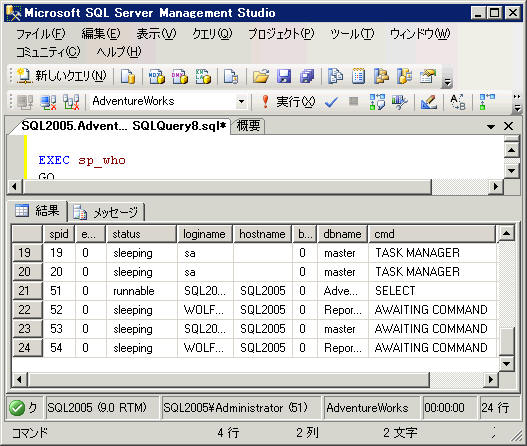Open the Project (プロジェクト) menu

point(281,34)
